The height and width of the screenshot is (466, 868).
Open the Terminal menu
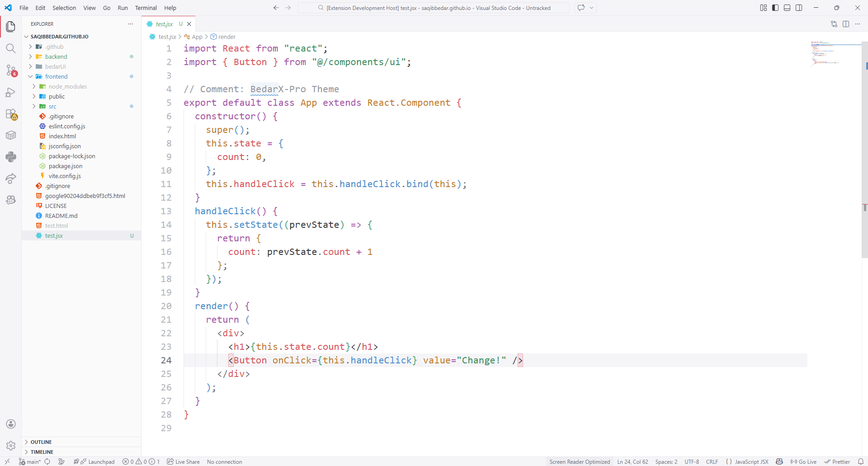pyautogui.click(x=146, y=8)
